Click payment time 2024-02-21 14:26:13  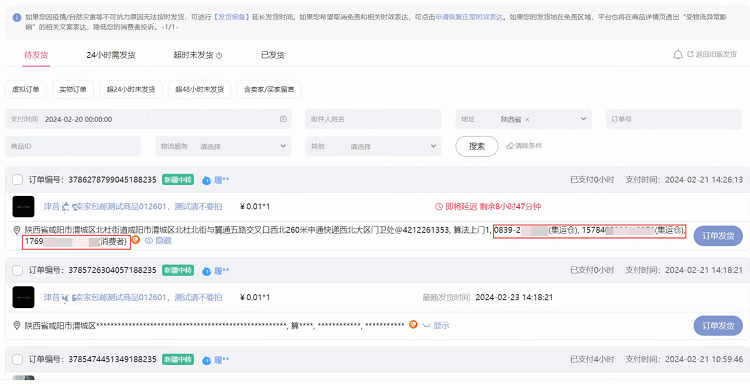(704, 180)
